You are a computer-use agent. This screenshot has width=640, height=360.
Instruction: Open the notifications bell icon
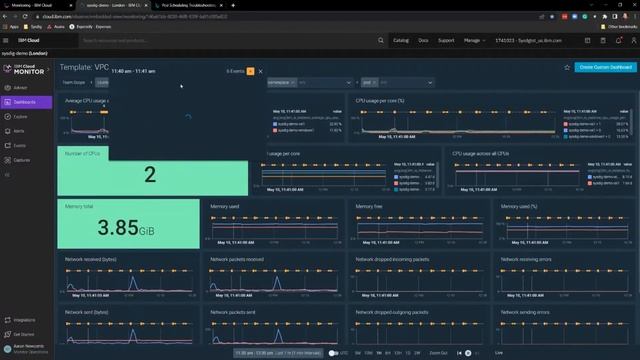coord(618,40)
